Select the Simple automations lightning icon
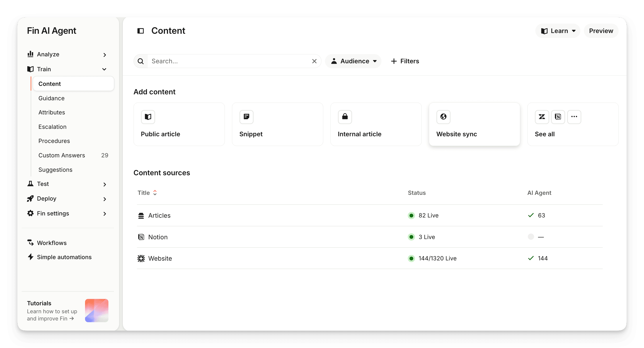 click(31, 257)
